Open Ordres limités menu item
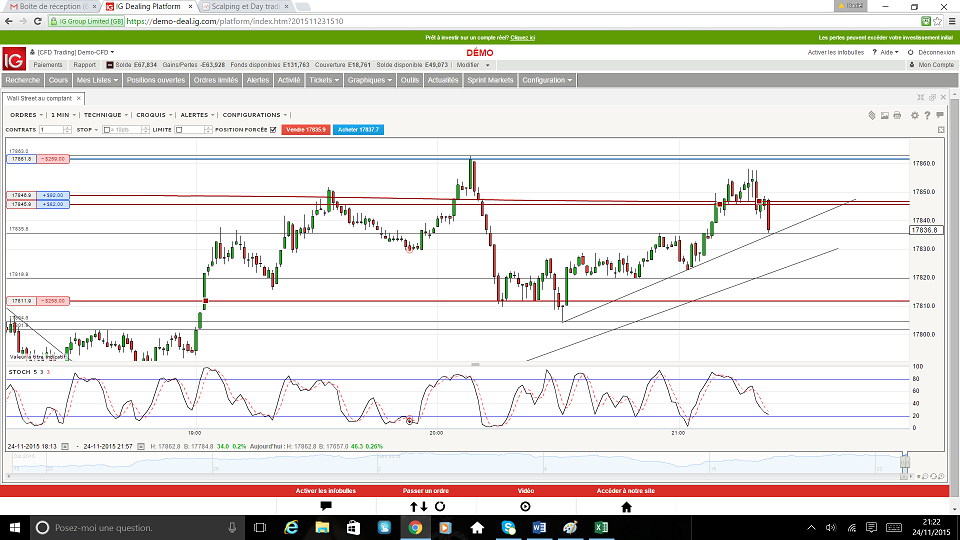 tap(216, 80)
